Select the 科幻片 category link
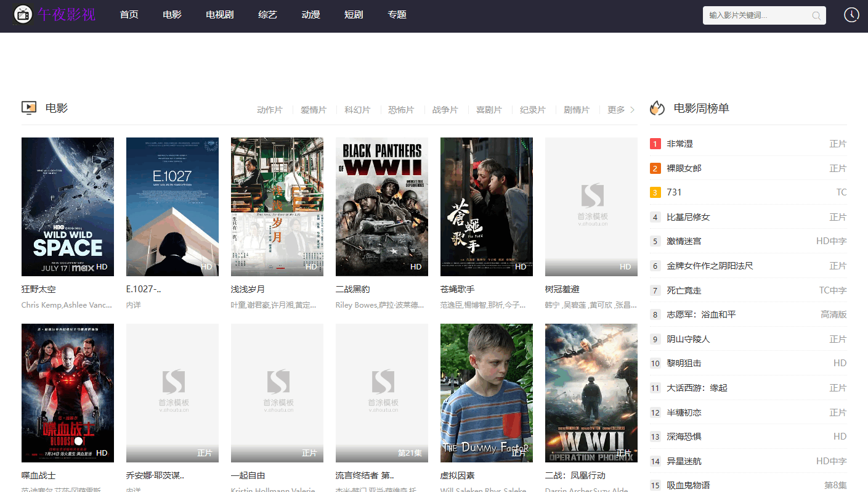Viewport: 868px width, 492px height. coord(357,110)
